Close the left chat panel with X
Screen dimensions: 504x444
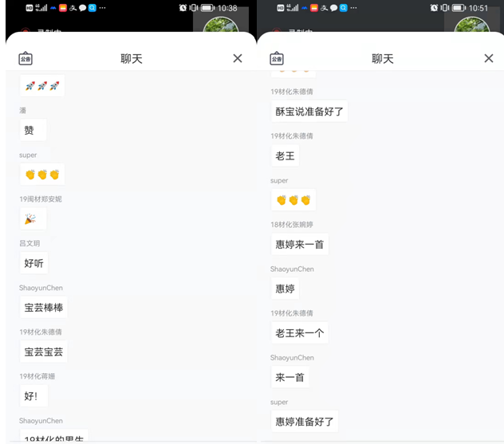pyautogui.click(x=238, y=58)
